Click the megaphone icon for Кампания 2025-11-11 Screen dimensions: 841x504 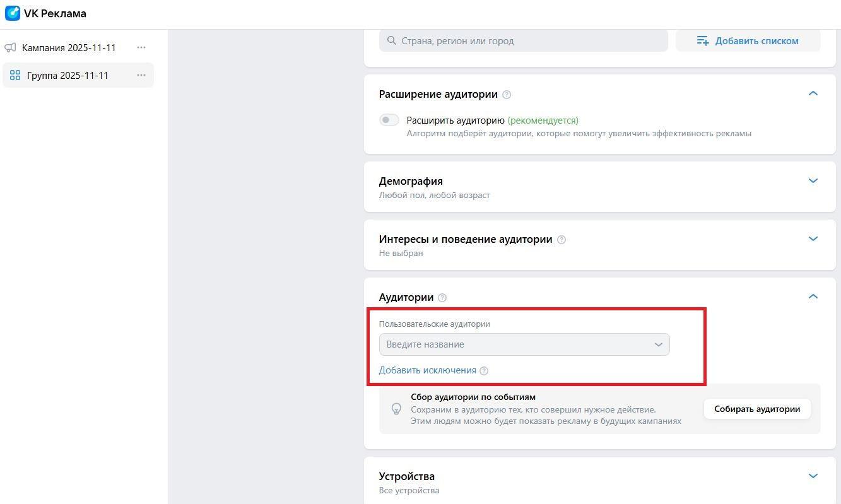tap(10, 48)
